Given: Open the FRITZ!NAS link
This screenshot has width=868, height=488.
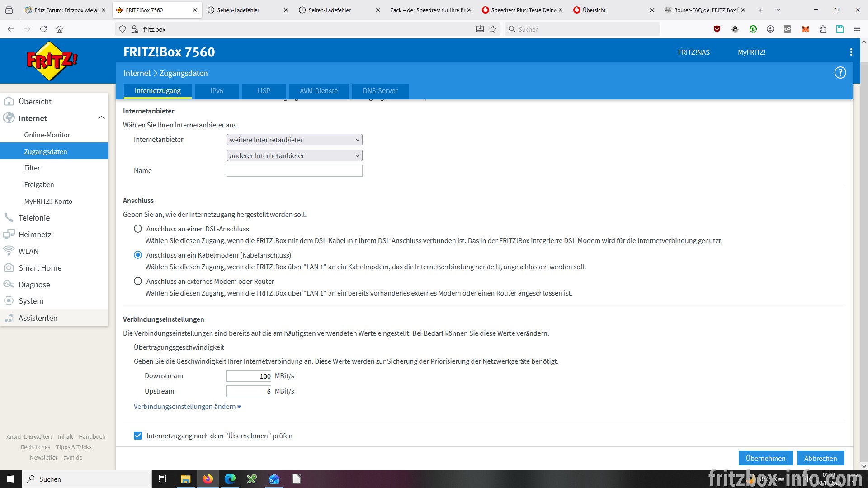Looking at the screenshot, I should click(x=693, y=52).
